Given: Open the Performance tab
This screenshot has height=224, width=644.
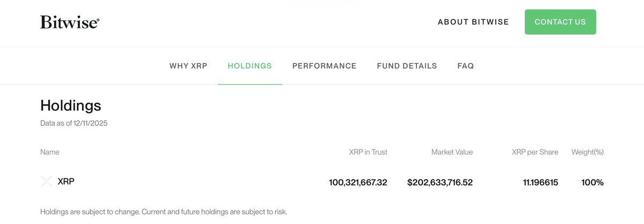Looking at the screenshot, I should click(324, 66).
